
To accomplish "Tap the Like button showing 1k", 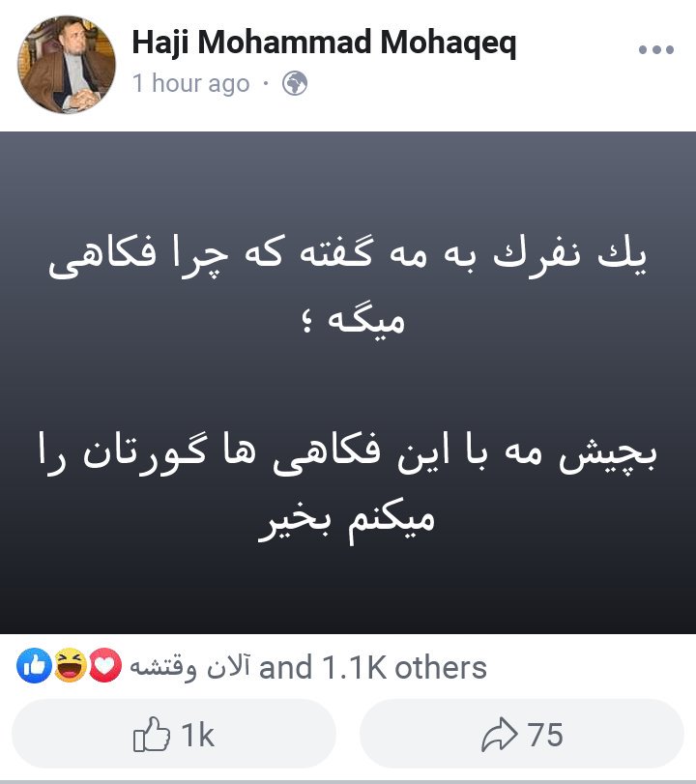I will point(173,734).
